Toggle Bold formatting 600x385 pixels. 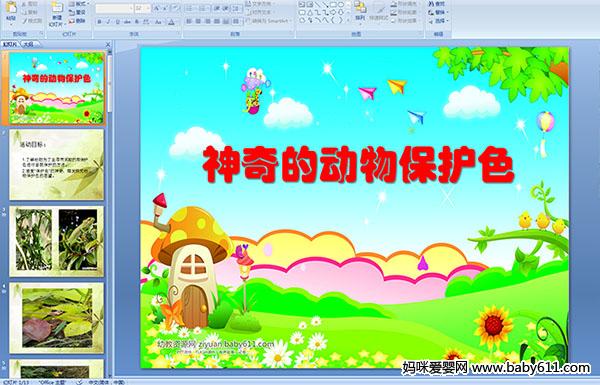(x=100, y=22)
